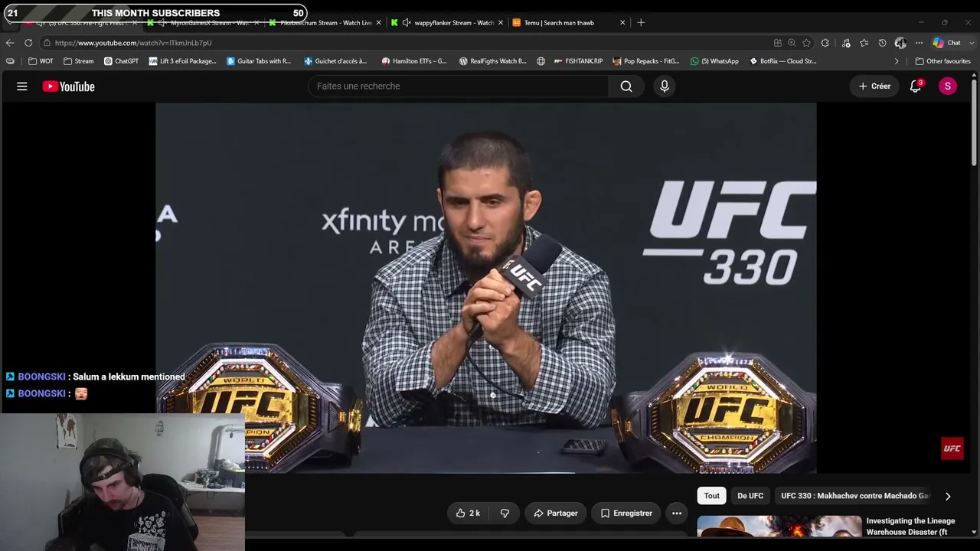Image resolution: width=980 pixels, height=551 pixels.
Task: Click the browser address bar URL
Action: point(133,43)
